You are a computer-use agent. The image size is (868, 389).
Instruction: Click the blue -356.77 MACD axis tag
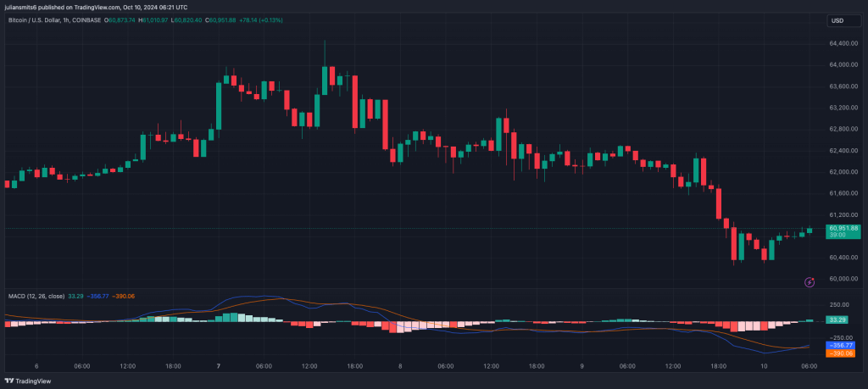click(843, 345)
